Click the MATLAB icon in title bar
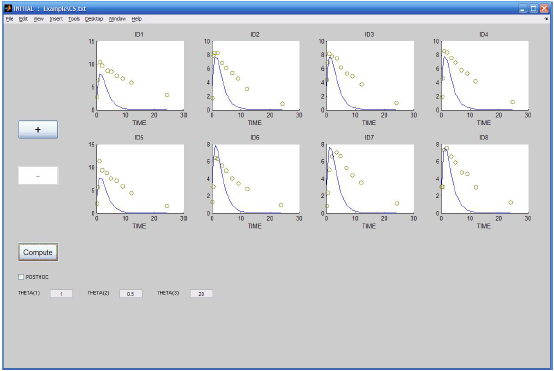Screen dimensions: 554x371 (8, 8)
